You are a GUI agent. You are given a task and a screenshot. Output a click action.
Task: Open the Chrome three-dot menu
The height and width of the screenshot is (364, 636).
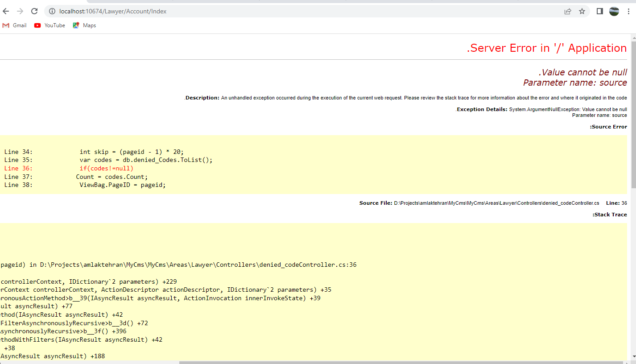(628, 11)
